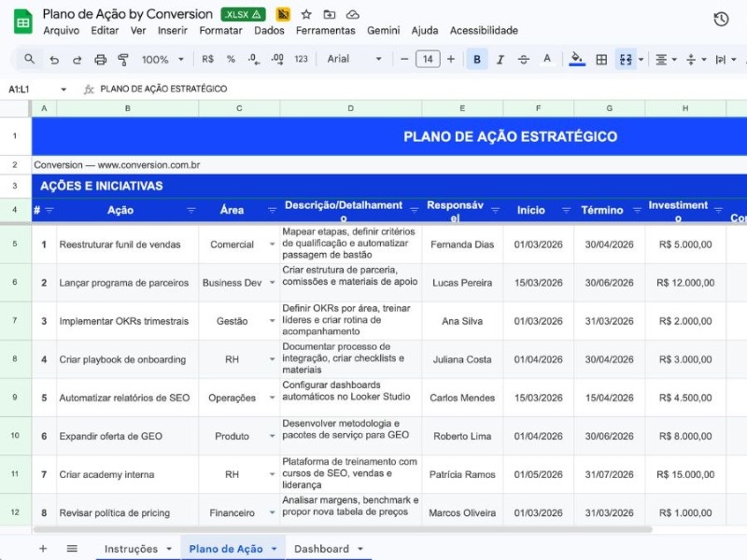The width and height of the screenshot is (747, 560).
Task: Open the borders tool
Action: coord(600,60)
